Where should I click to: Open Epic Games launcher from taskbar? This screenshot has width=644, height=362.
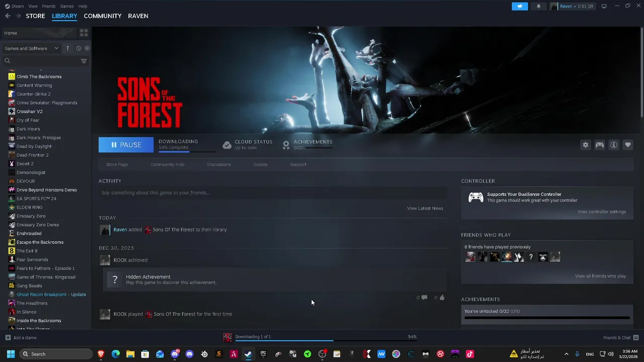click(263, 354)
